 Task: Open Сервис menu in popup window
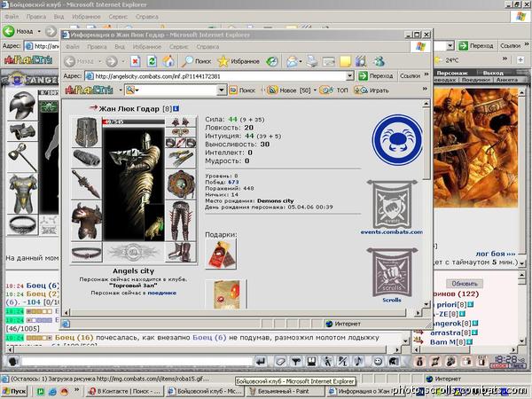(x=178, y=47)
